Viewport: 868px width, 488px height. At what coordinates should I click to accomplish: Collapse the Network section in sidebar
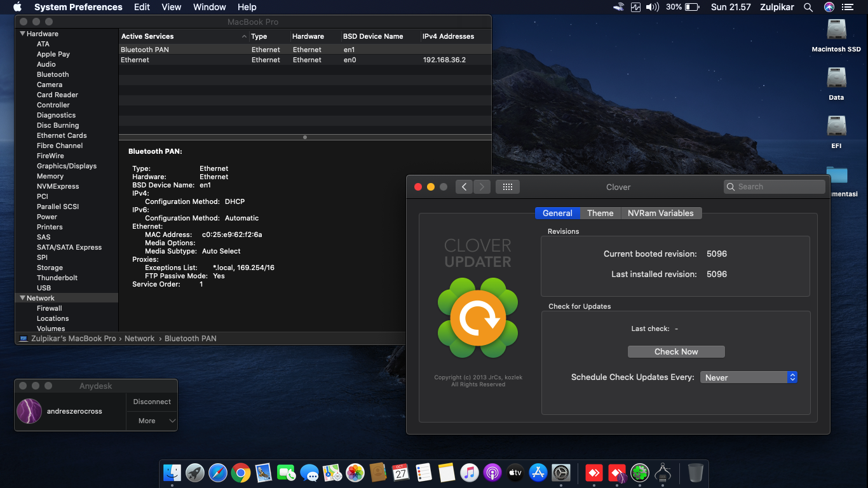(x=23, y=298)
